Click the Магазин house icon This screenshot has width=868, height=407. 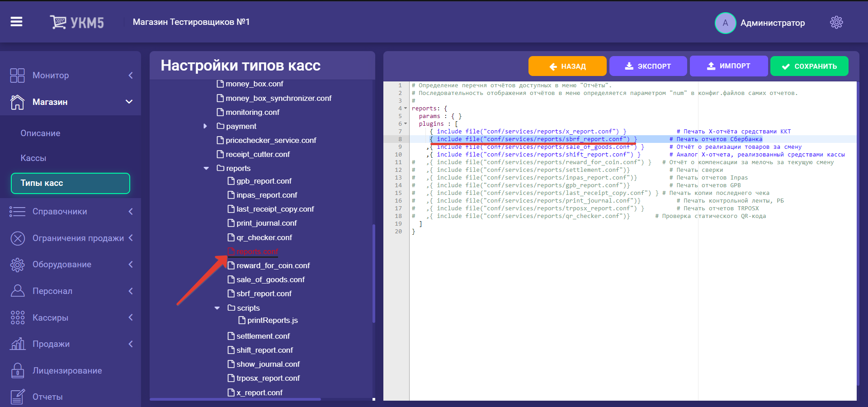click(17, 102)
